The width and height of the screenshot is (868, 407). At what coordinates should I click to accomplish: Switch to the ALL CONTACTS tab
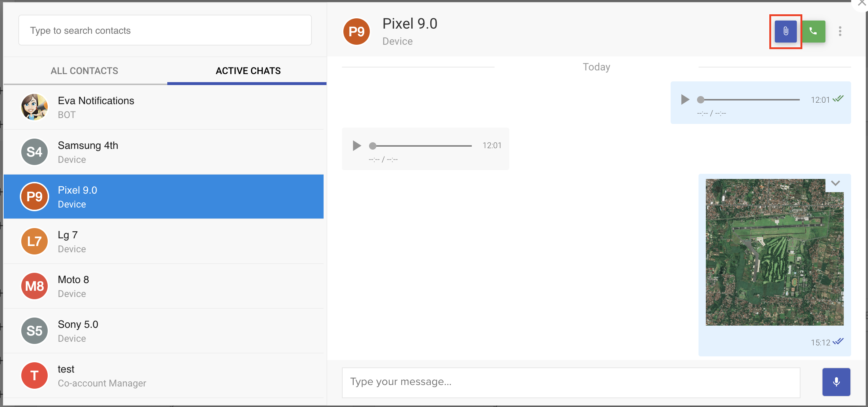84,71
